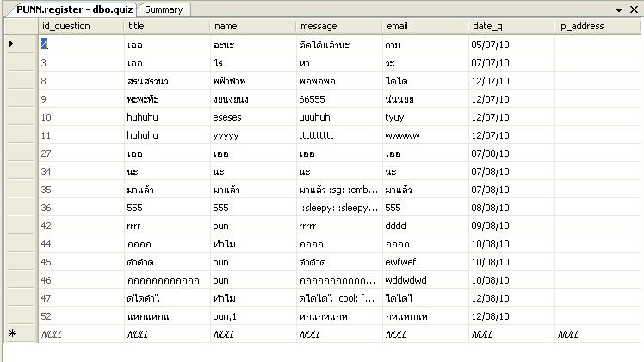Switch to the Summary tab

[x=164, y=9]
